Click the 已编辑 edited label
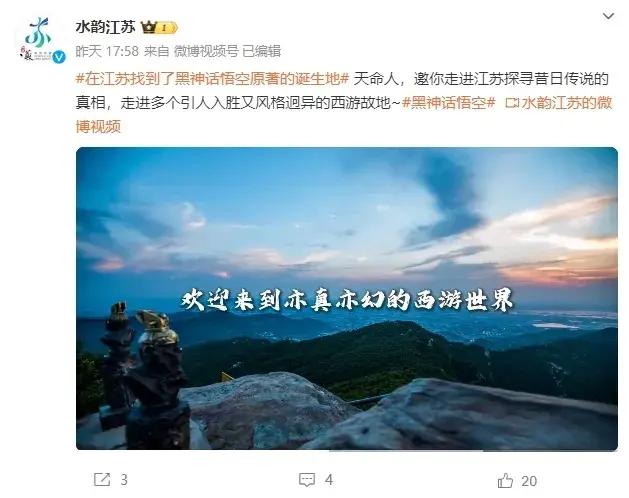The width and height of the screenshot is (629, 498). pyautogui.click(x=262, y=51)
